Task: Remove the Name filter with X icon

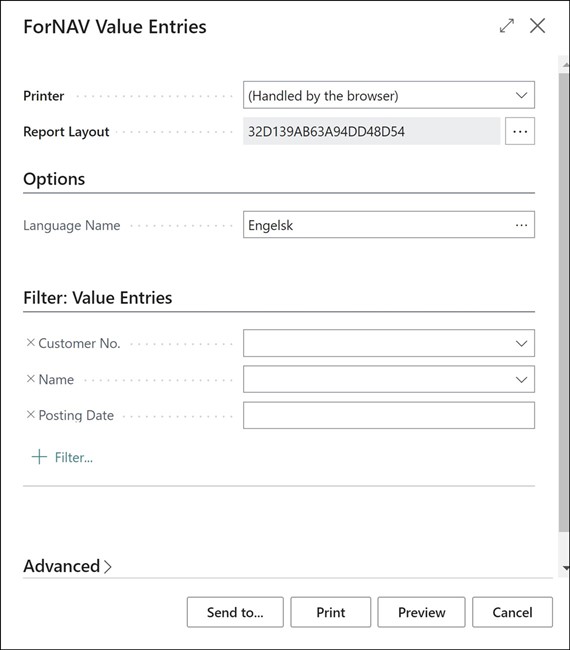Action: pos(31,379)
